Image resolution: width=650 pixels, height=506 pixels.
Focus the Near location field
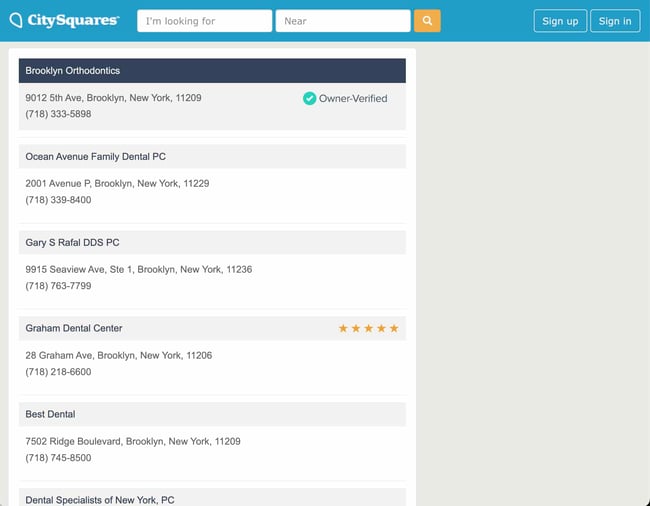[342, 21]
